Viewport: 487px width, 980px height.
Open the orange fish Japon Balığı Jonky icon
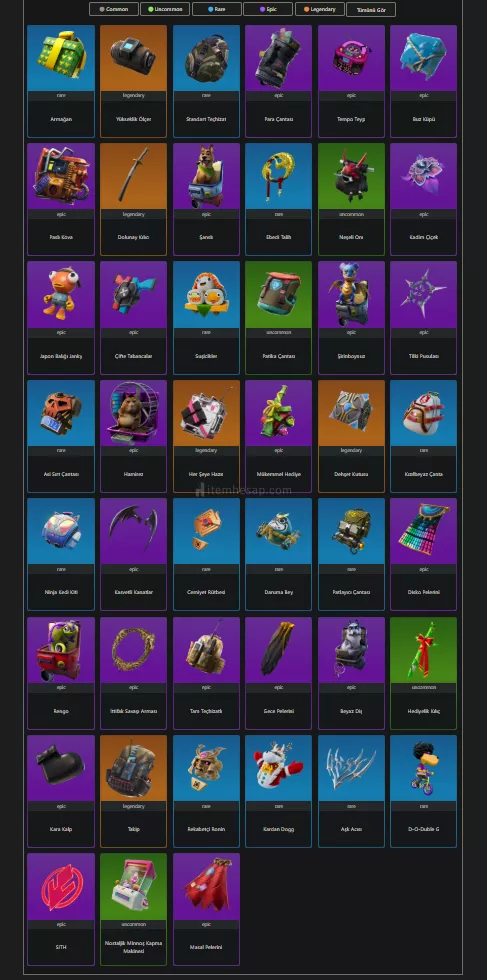[61, 294]
